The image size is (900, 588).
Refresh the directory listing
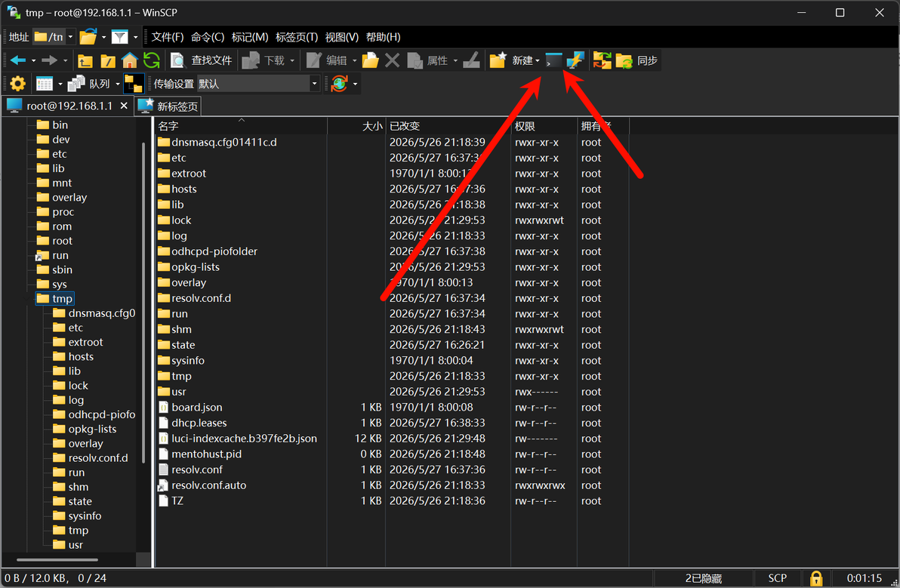click(152, 60)
